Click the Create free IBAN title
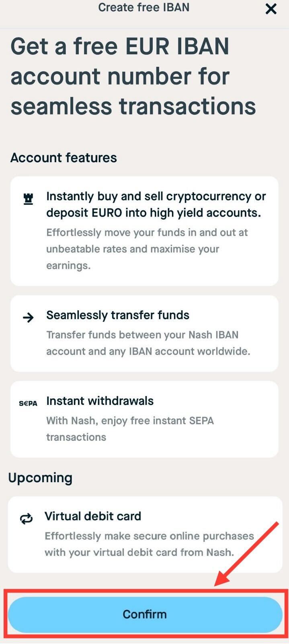Screen dimensions: 289x644 [x=143, y=7]
